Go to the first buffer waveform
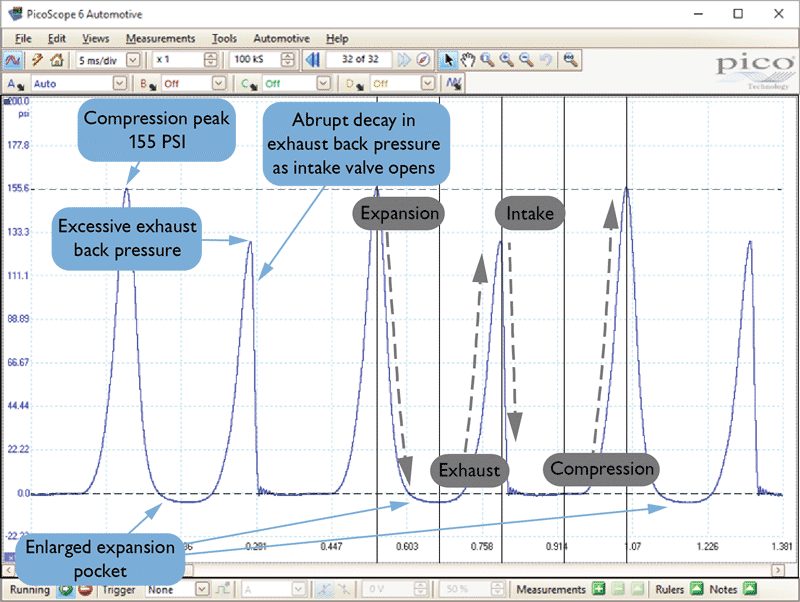The image size is (800, 602). (312, 60)
